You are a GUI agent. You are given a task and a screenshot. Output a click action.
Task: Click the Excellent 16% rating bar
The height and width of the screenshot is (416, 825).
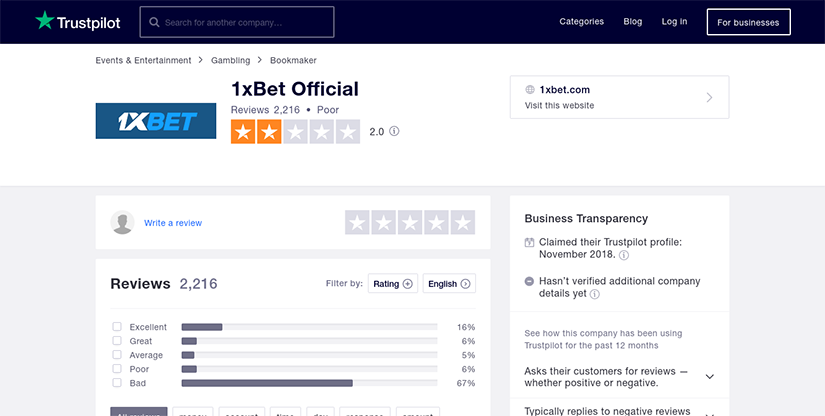(309, 327)
